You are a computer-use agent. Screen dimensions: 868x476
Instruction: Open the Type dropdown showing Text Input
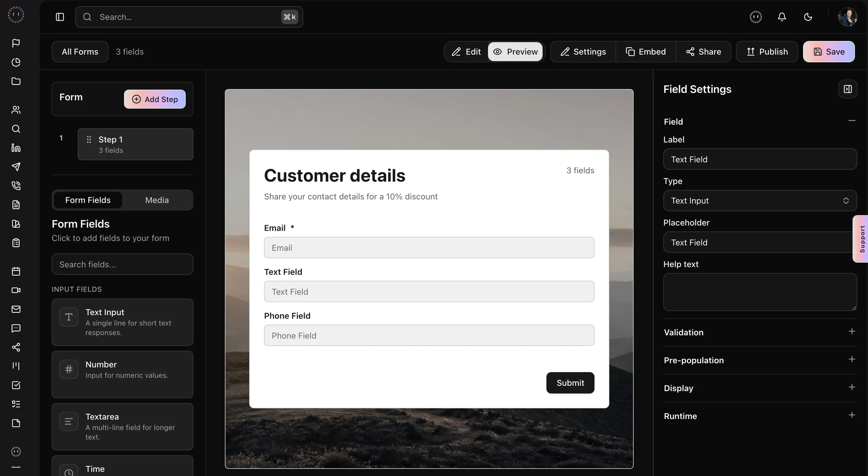(x=760, y=201)
